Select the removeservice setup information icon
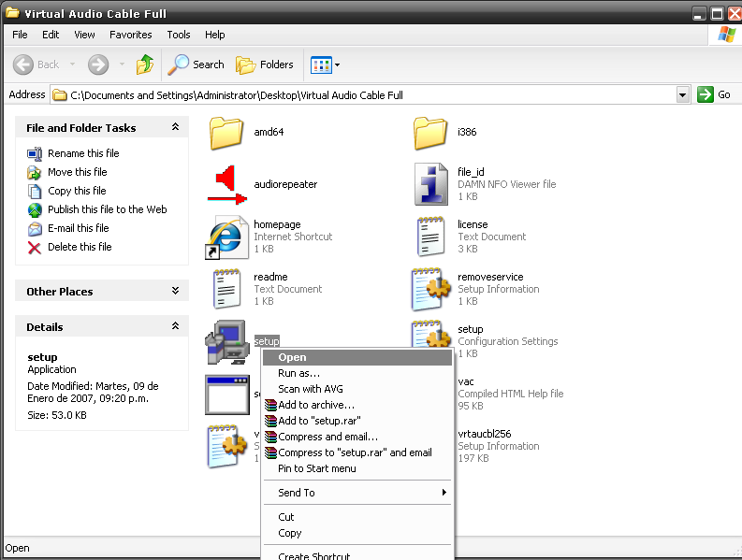This screenshot has height=560, width=742. point(431,289)
